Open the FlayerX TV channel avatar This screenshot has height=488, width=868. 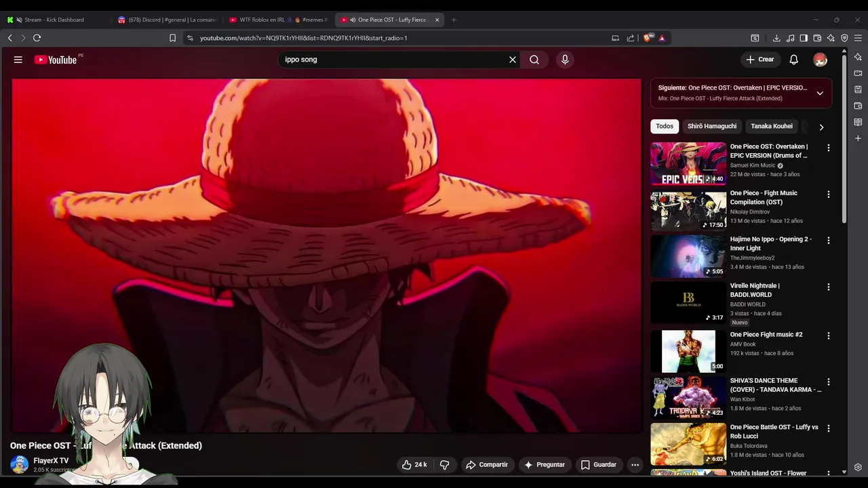[x=20, y=464]
